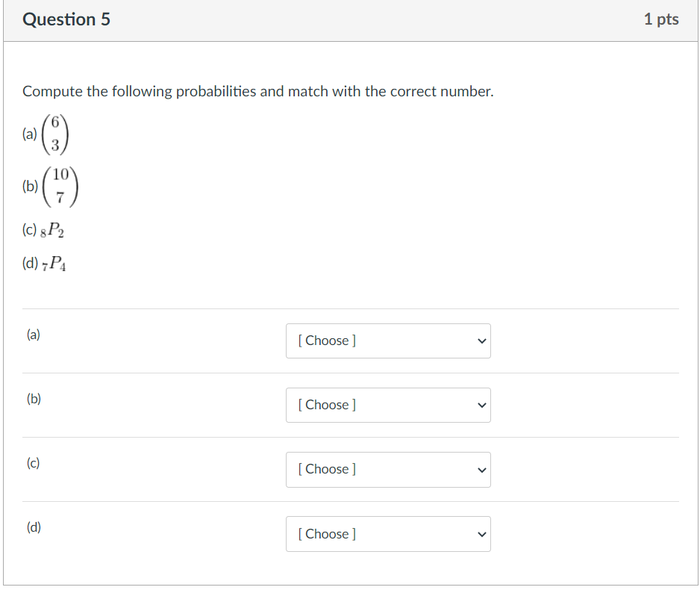700x590 pixels.
Task: Click the permutation expression 8P2
Action: (x=52, y=230)
